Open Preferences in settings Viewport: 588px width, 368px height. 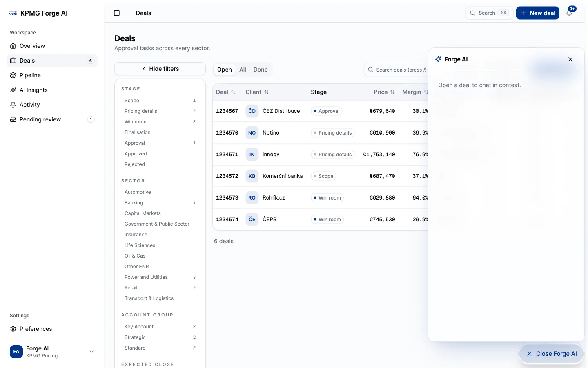pos(52,329)
